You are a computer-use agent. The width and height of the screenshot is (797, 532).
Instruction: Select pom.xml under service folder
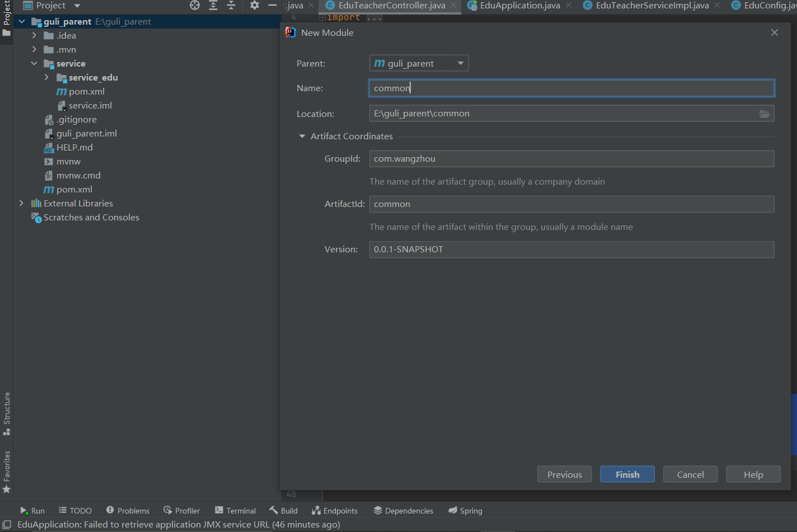point(81,91)
